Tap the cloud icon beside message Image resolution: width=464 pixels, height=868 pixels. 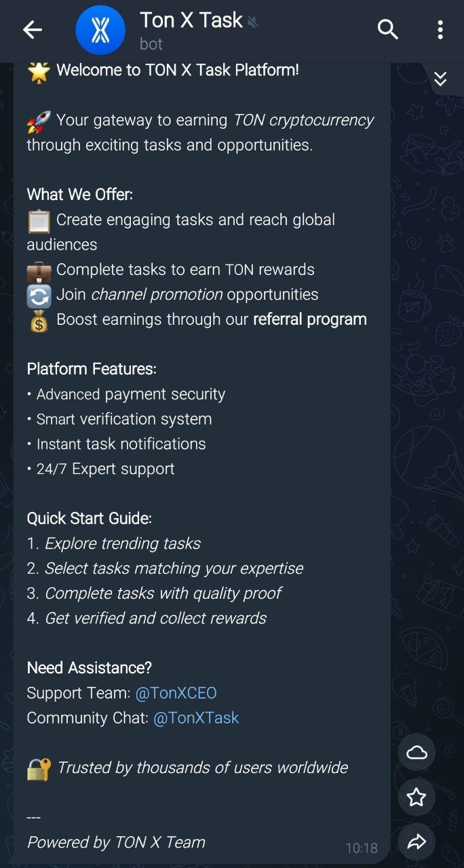tap(417, 752)
